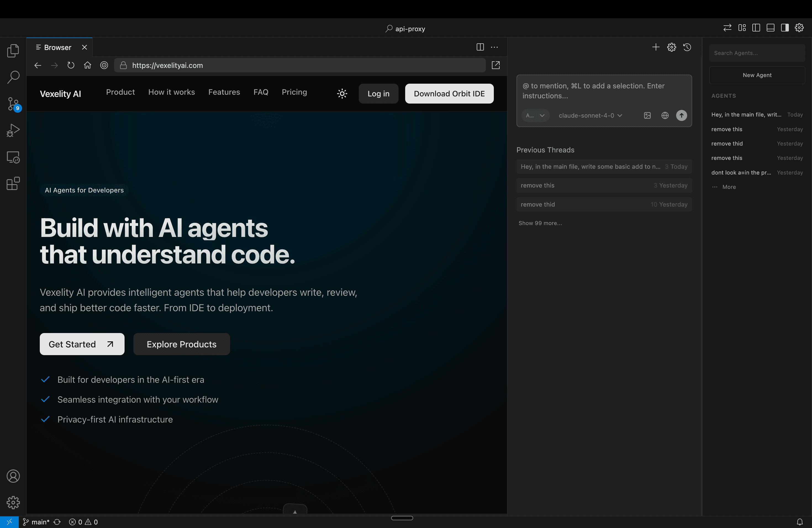Select the Run and Debug icon
The width and height of the screenshot is (812, 528).
tap(13, 130)
